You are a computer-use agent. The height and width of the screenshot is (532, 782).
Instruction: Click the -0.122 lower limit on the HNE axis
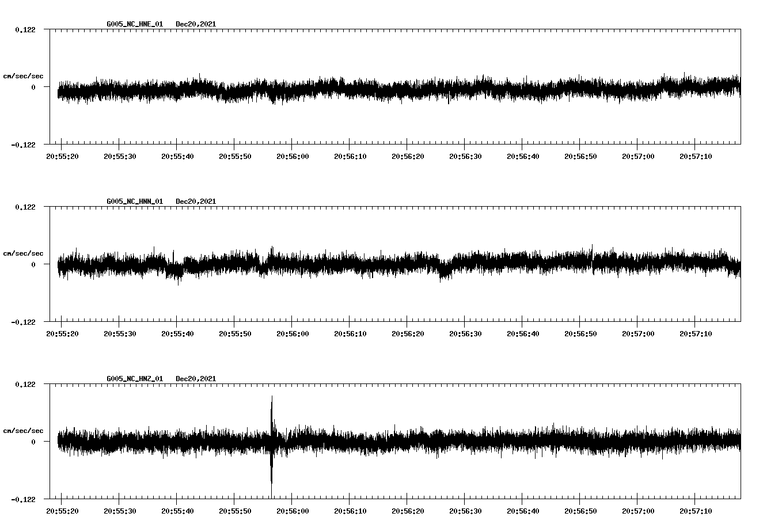(x=23, y=145)
